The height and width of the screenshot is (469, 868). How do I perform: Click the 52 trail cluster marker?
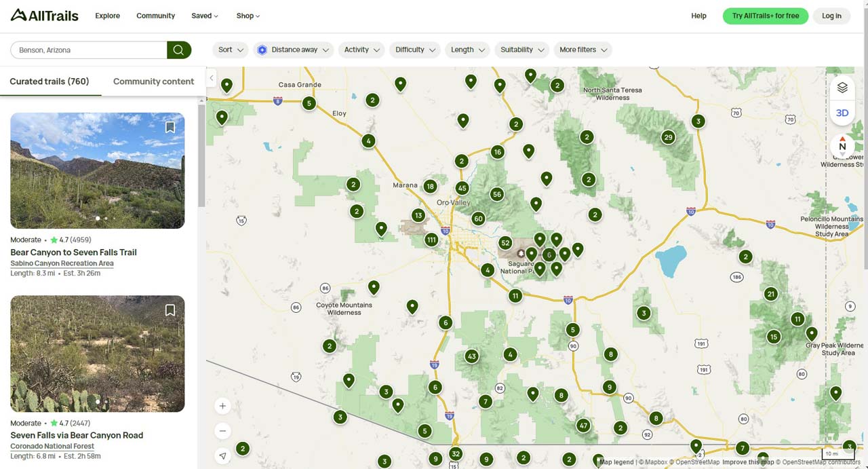[505, 243]
